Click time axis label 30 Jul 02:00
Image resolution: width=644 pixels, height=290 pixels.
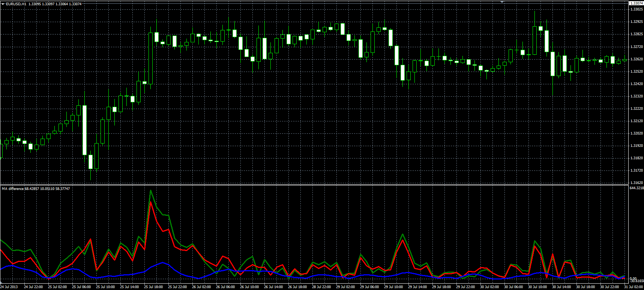[x=489, y=287]
